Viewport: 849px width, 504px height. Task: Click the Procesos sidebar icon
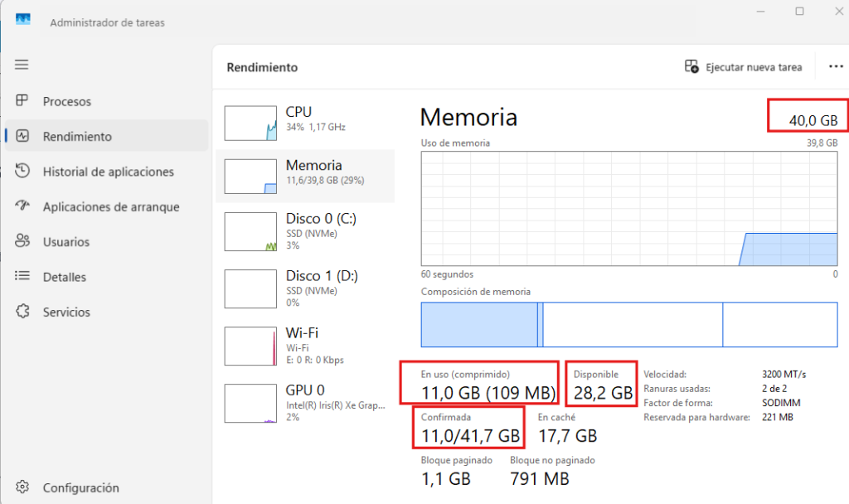click(22, 101)
